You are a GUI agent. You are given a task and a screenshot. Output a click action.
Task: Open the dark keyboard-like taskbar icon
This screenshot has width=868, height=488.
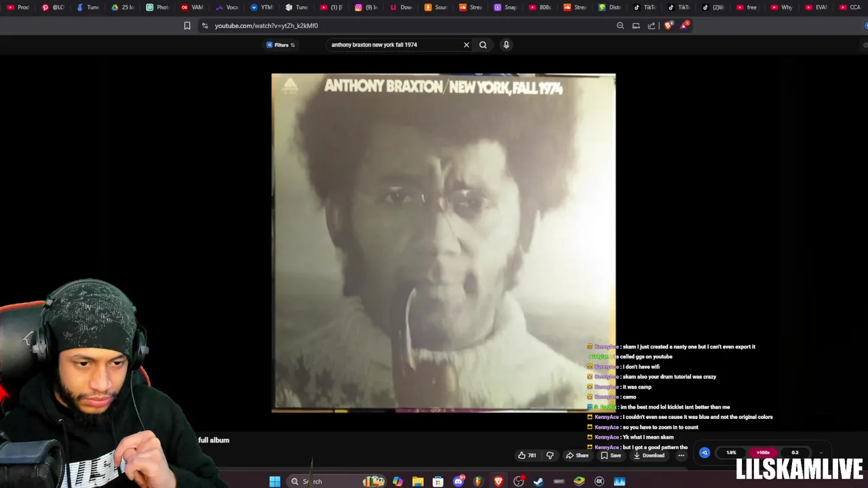[559, 481]
